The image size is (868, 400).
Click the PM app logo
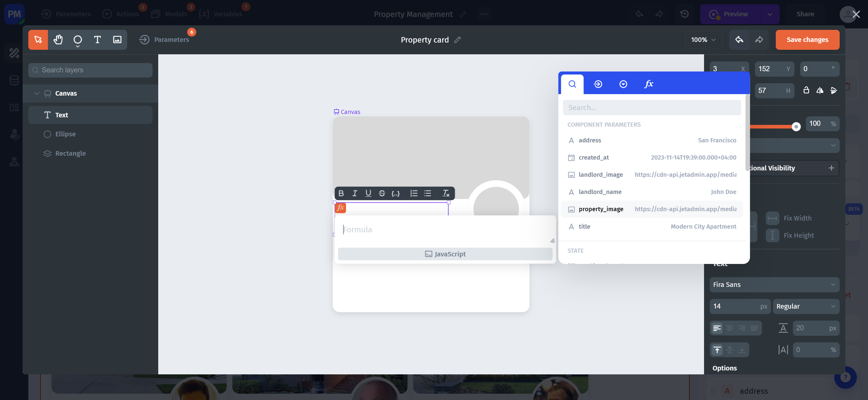click(x=14, y=14)
